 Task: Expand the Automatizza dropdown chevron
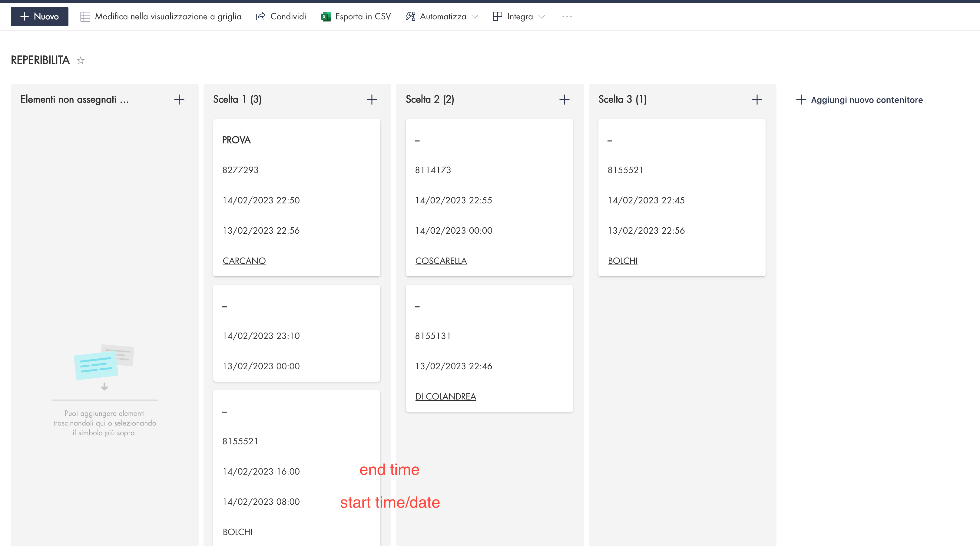coord(475,16)
